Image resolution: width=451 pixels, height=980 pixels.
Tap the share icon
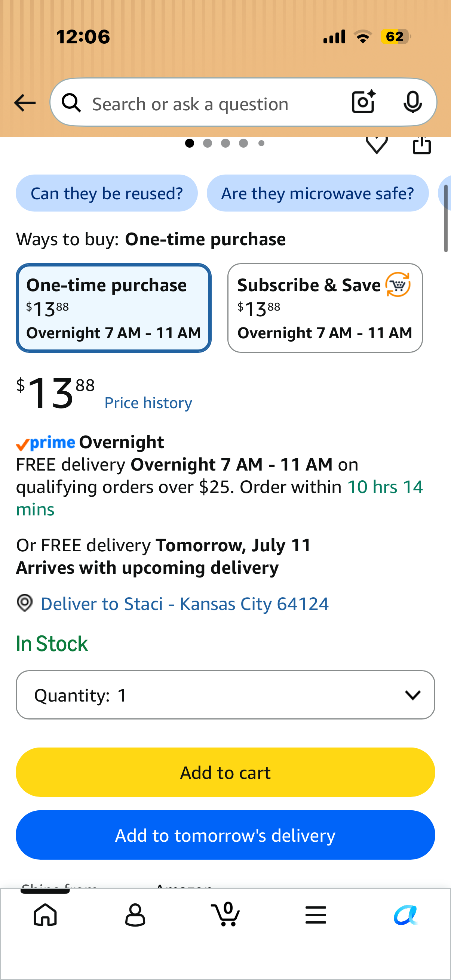pos(422,145)
